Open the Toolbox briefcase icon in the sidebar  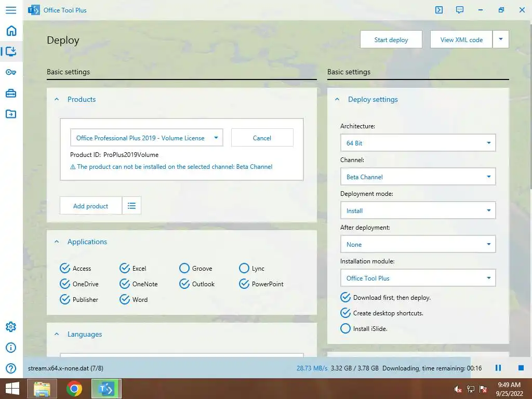tap(11, 93)
